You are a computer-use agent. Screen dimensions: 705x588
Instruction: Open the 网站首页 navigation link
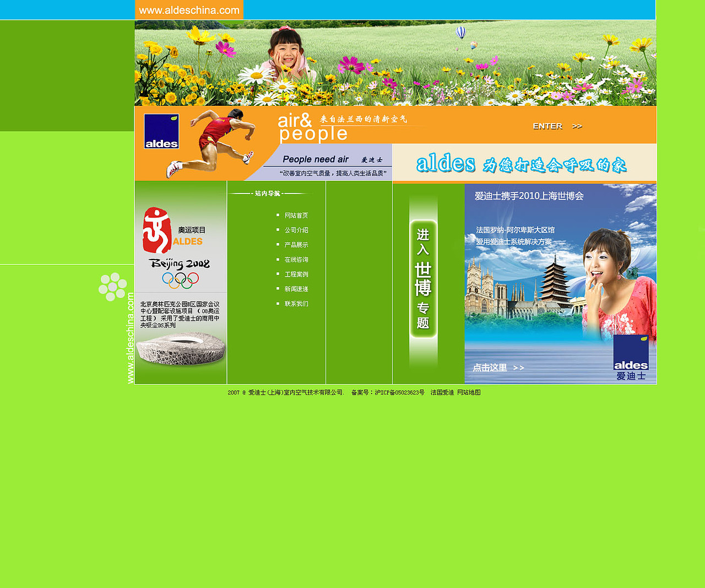[296, 215]
